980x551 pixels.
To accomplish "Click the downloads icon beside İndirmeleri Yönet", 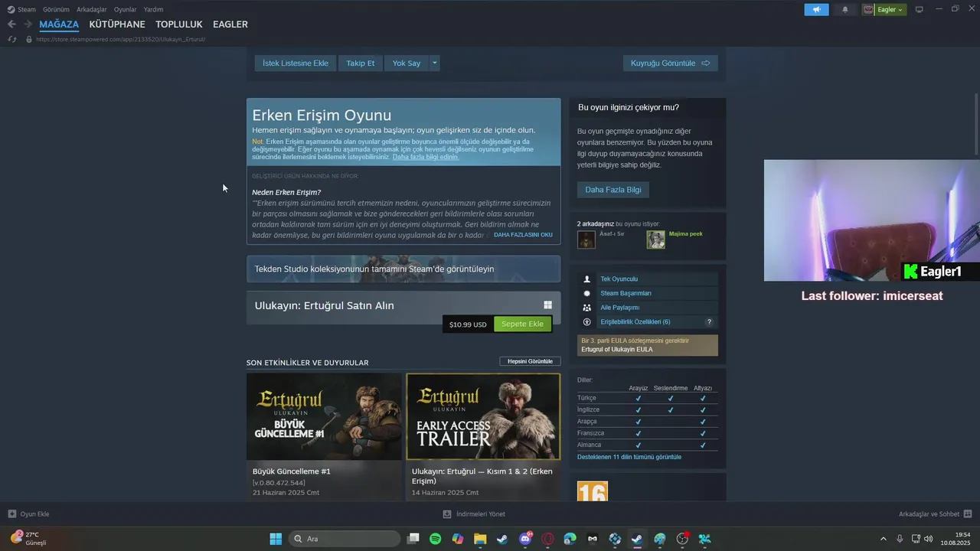I will pyautogui.click(x=447, y=514).
